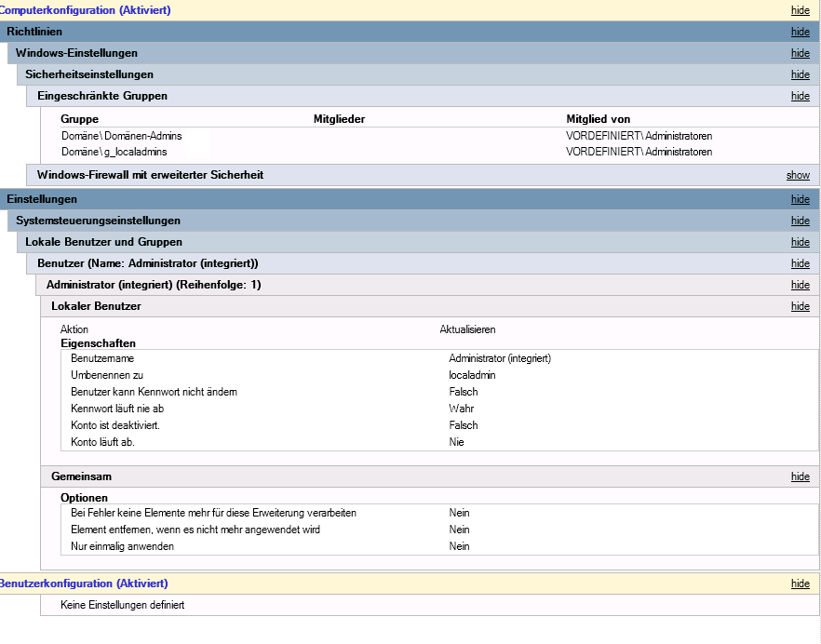Click Lokale Benutzer und Gruppen header
This screenshot has width=821, height=644.
click(418, 242)
